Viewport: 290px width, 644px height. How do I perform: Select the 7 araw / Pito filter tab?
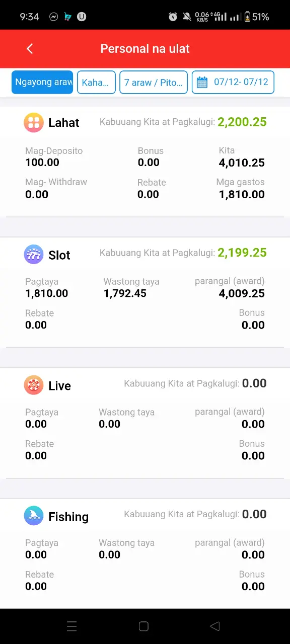click(x=154, y=82)
